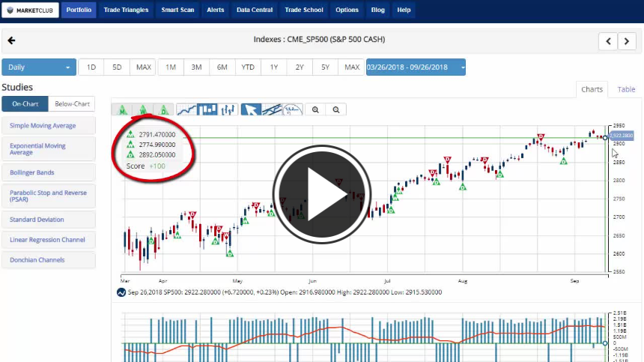Image resolution: width=644 pixels, height=362 pixels.
Task: Go to the next symbol chevron
Action: click(627, 41)
